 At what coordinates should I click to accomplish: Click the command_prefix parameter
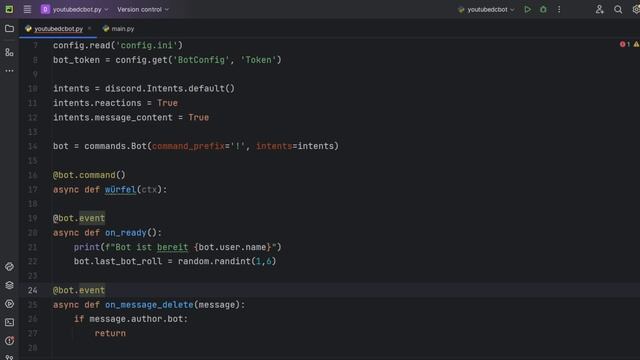188,146
